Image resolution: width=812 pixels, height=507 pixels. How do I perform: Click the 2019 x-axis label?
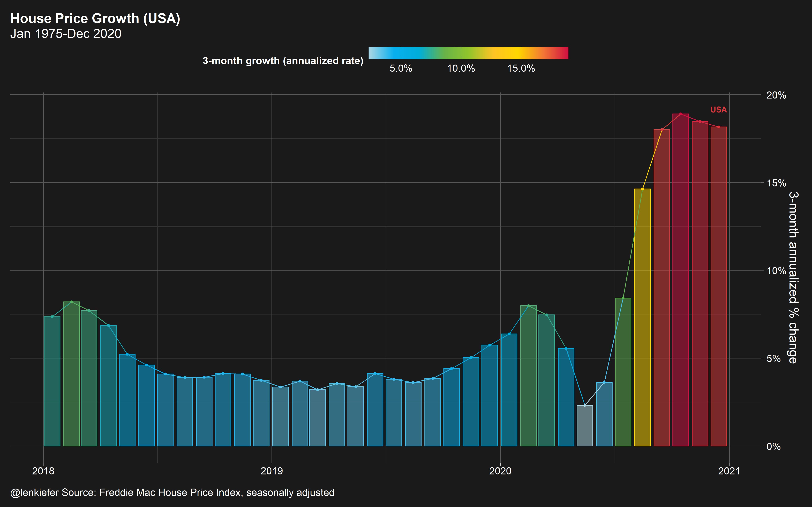pos(271,471)
